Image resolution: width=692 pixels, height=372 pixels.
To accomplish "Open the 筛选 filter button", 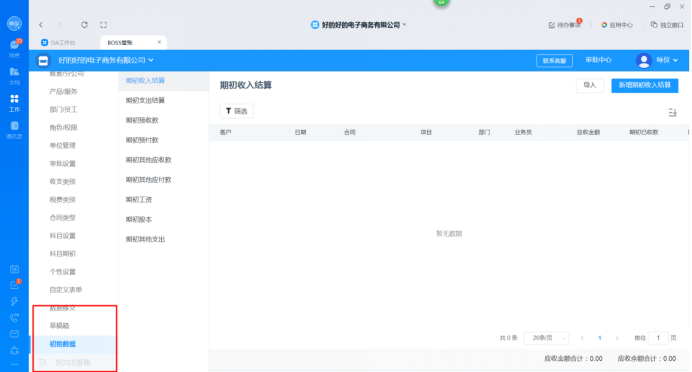I will (x=237, y=111).
